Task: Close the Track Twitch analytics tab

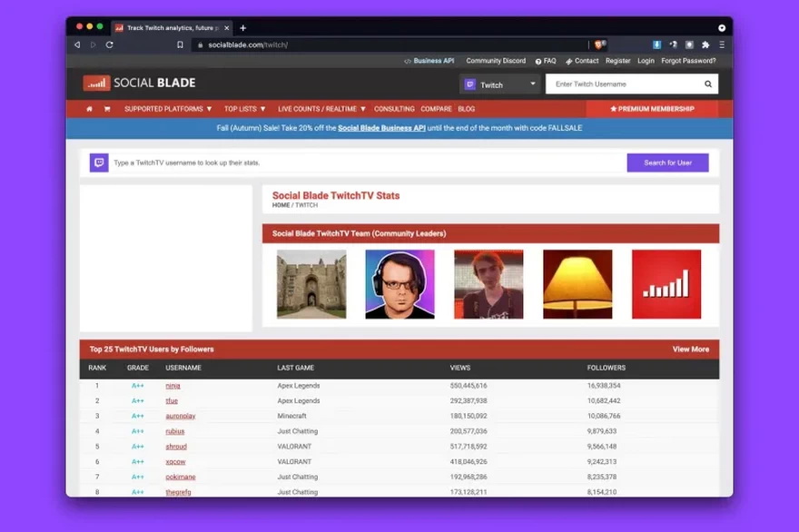Action: tap(227, 28)
